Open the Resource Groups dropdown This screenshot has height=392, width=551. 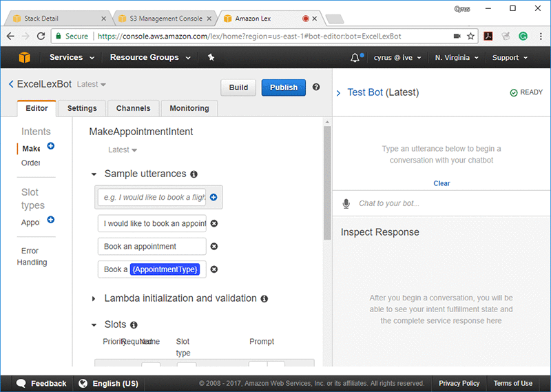pos(150,57)
